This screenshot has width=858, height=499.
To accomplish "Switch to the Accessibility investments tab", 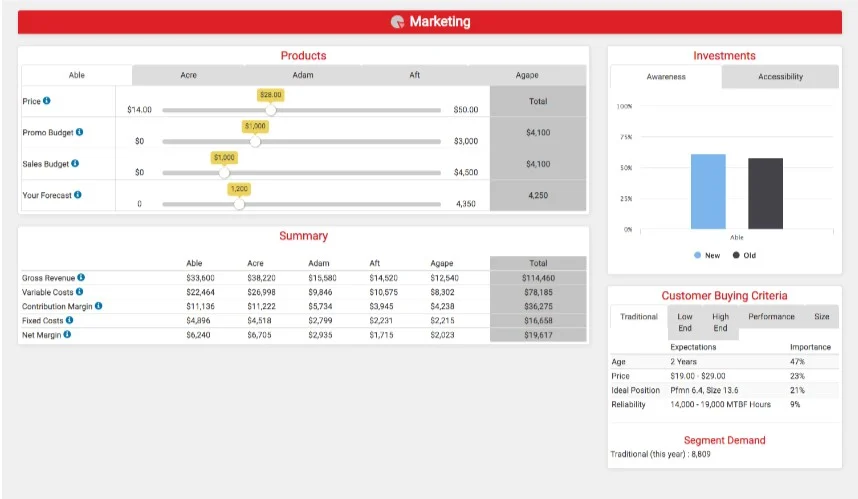I will click(780, 77).
